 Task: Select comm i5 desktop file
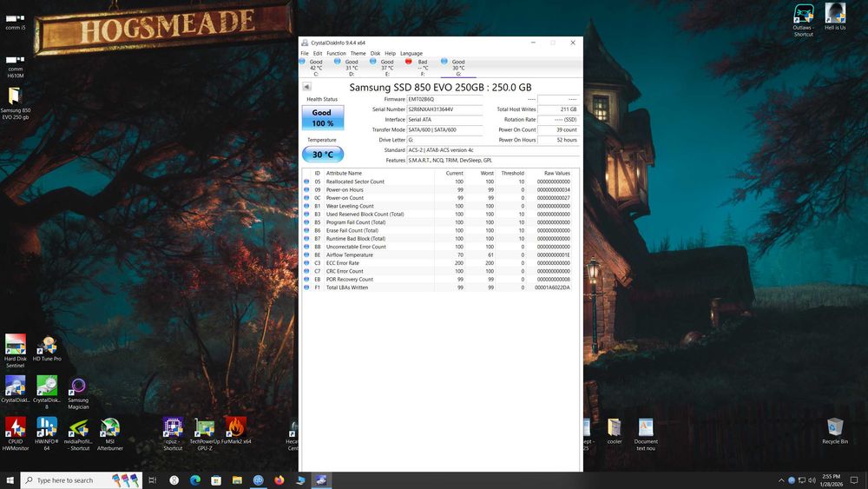pyautogui.click(x=15, y=21)
